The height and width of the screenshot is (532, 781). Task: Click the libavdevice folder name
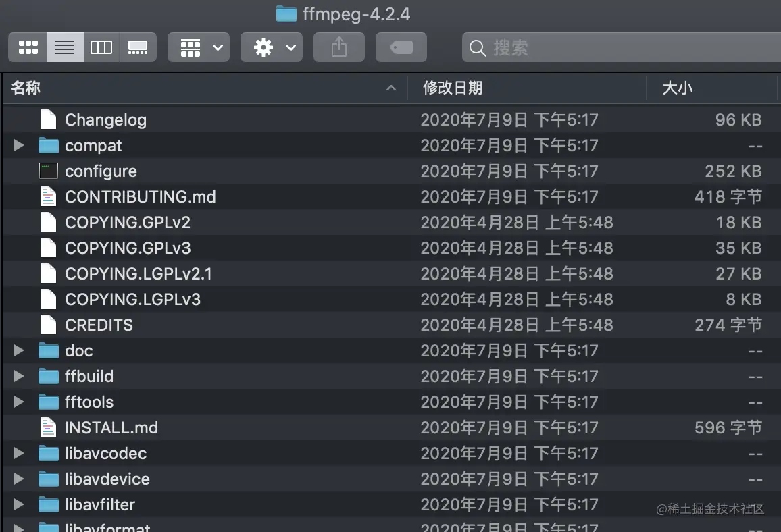coord(107,479)
